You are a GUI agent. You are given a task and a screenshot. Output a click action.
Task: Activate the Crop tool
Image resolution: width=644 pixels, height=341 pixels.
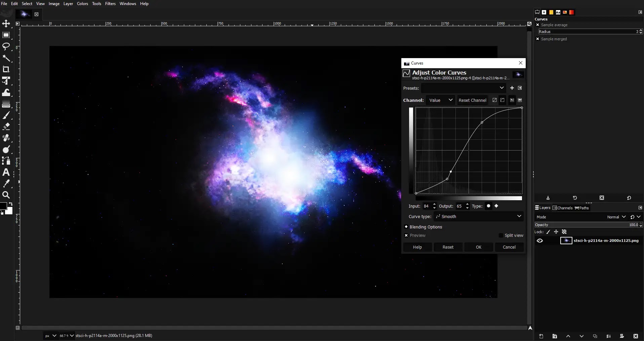tap(6, 70)
